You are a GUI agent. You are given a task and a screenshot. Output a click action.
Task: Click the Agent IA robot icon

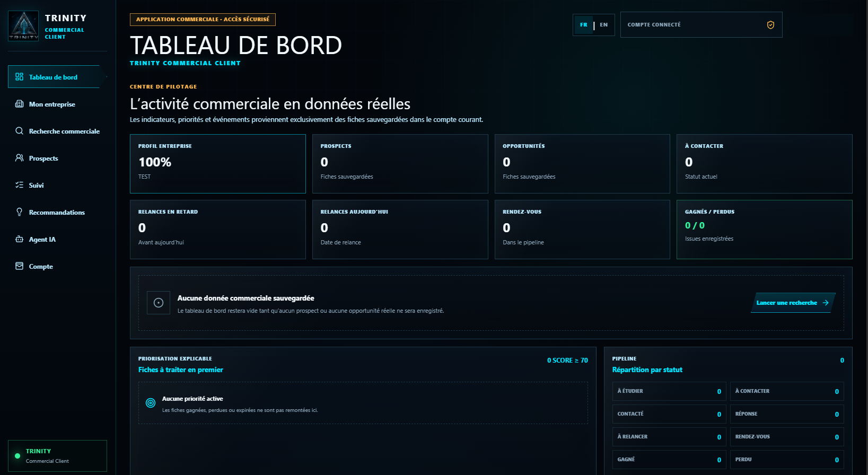pyautogui.click(x=20, y=239)
